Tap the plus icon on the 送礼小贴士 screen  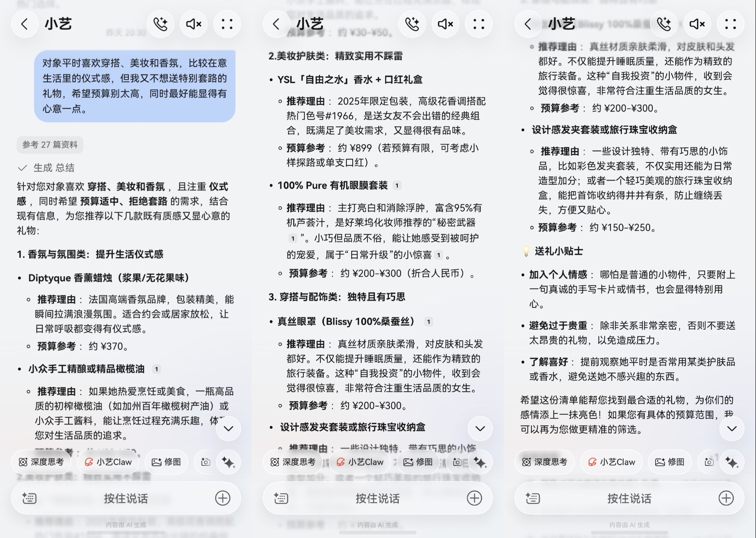point(726,498)
